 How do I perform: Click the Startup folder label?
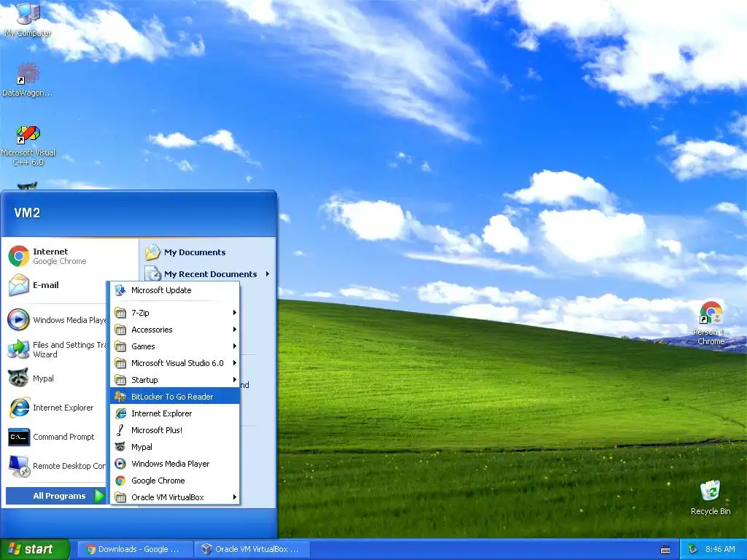144,379
